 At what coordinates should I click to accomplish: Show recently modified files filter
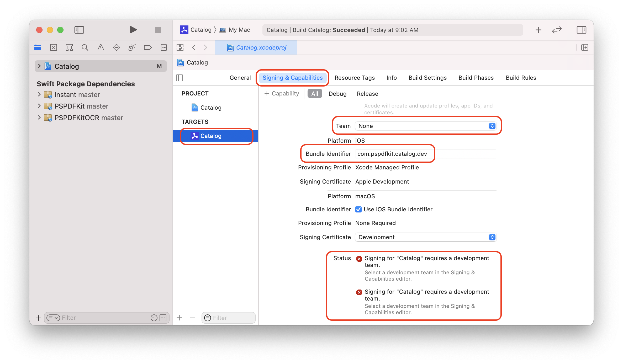tap(154, 318)
